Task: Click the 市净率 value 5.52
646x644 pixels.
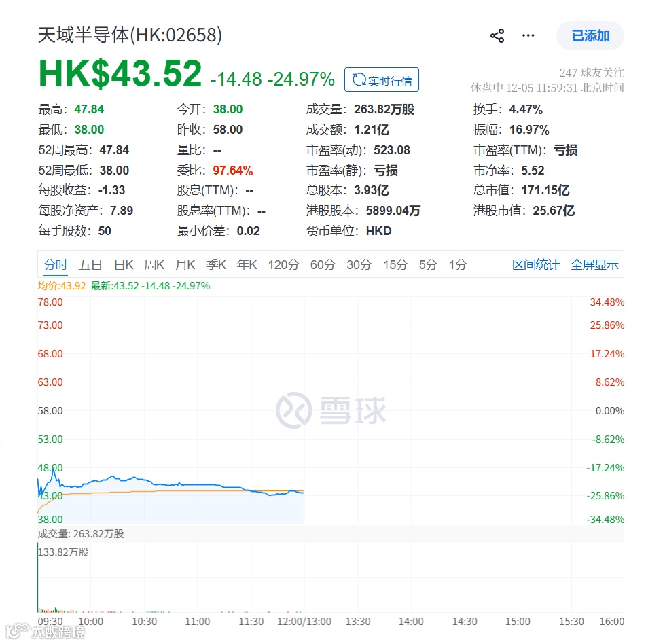Action: 533,170
